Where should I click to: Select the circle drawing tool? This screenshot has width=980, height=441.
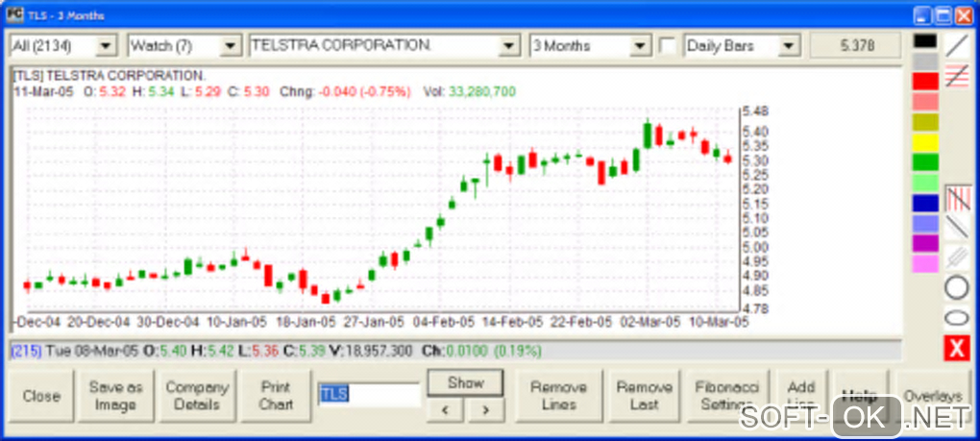coord(956,288)
